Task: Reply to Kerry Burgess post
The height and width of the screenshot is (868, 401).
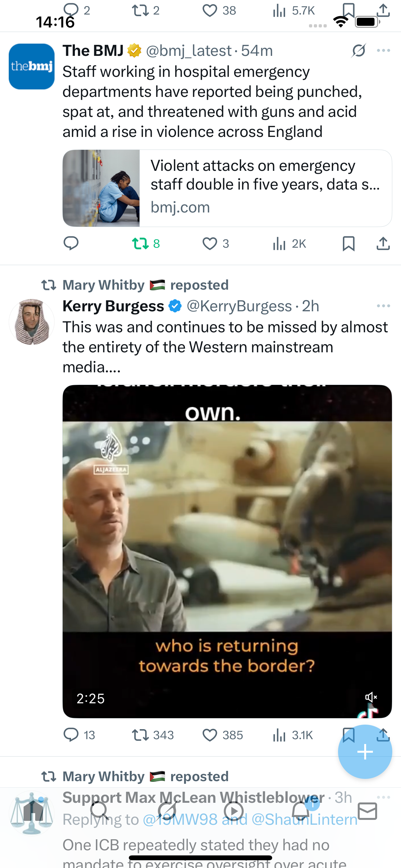Action: pyautogui.click(x=71, y=735)
